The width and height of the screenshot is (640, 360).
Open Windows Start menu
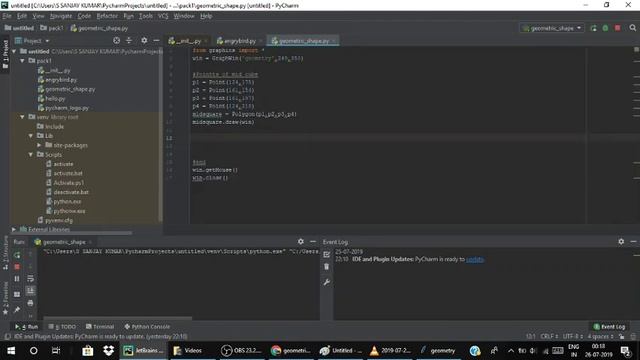[11, 351]
